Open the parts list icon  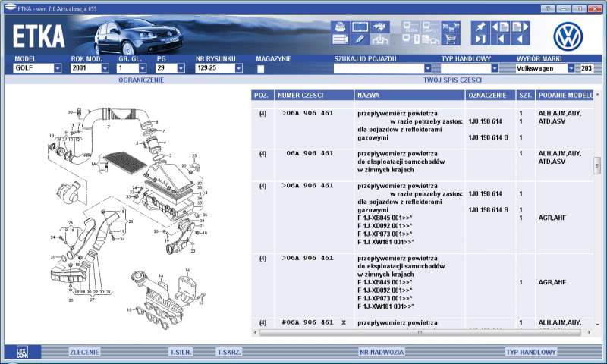tap(340, 39)
